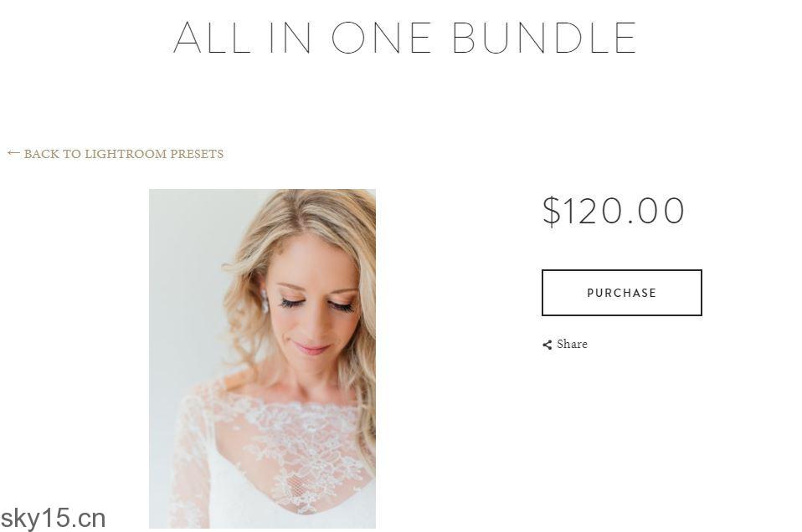802x532 pixels.
Task: Click the word ONE in the heading
Action: pyautogui.click(x=382, y=38)
